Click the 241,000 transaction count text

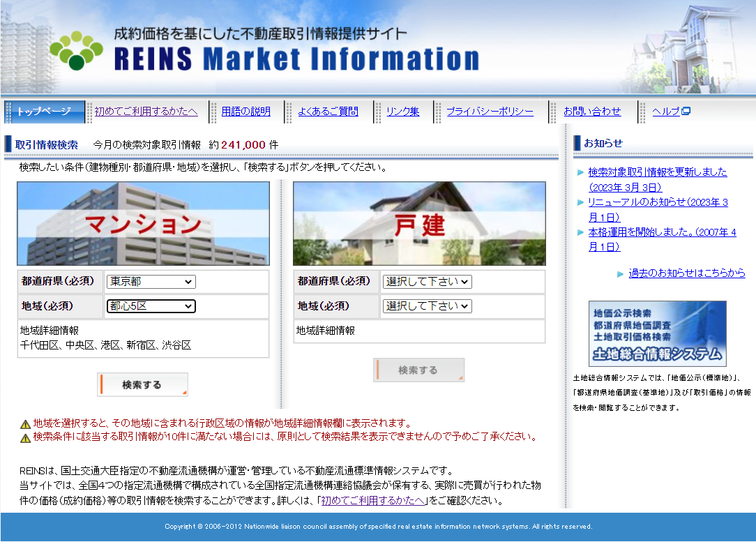click(x=243, y=144)
